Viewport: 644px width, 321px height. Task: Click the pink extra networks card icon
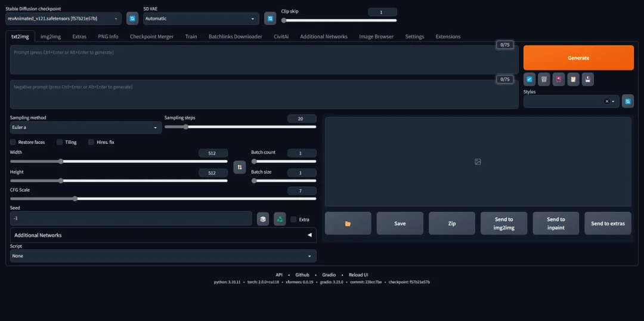[559, 79]
